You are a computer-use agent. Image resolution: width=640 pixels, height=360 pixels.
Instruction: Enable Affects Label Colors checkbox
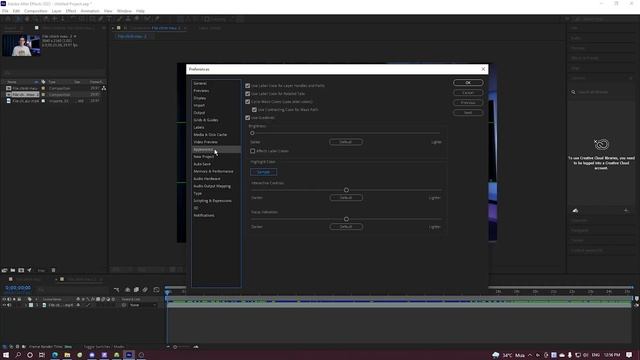(x=253, y=151)
